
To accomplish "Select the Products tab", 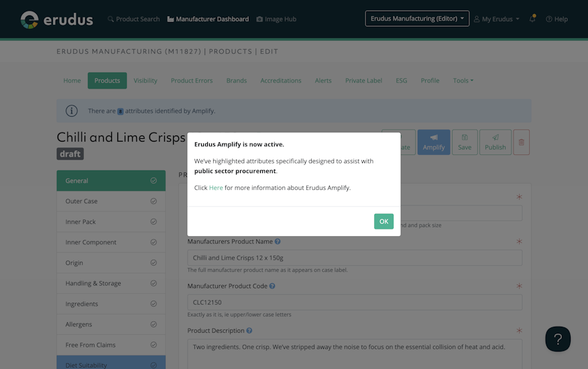I will [x=107, y=81].
